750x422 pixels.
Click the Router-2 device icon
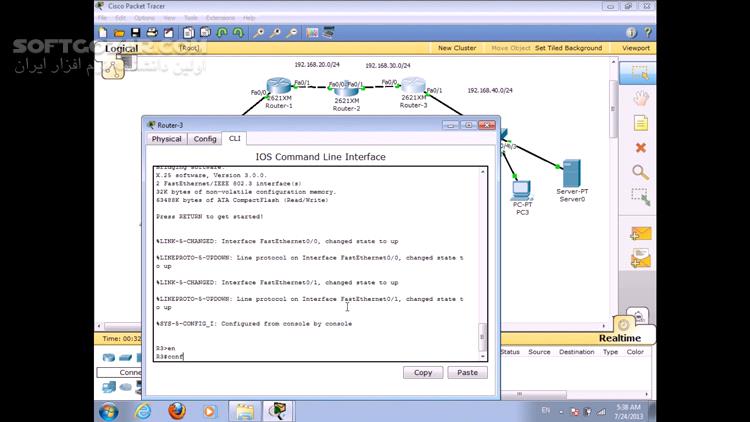(346, 89)
